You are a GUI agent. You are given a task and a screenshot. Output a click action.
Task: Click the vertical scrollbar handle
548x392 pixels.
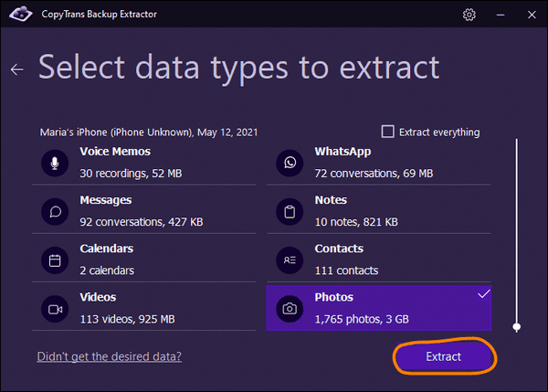click(x=517, y=327)
